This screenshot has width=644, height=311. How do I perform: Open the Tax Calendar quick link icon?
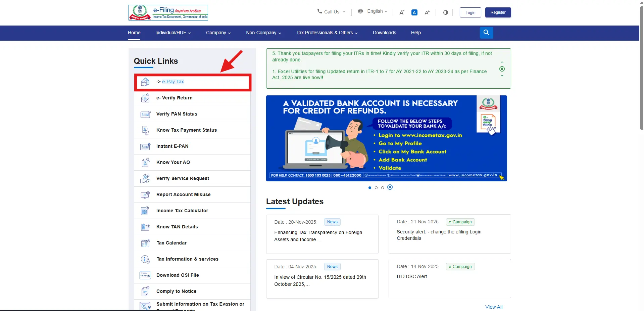(145, 243)
